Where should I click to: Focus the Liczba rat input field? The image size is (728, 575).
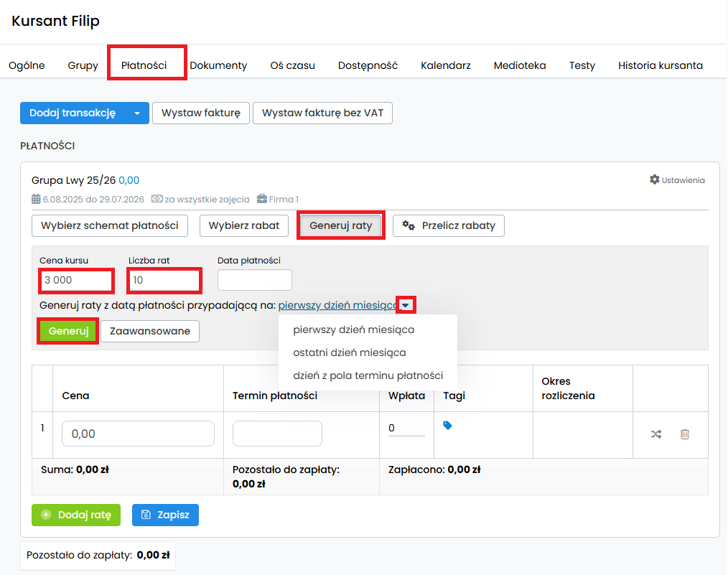coord(164,280)
